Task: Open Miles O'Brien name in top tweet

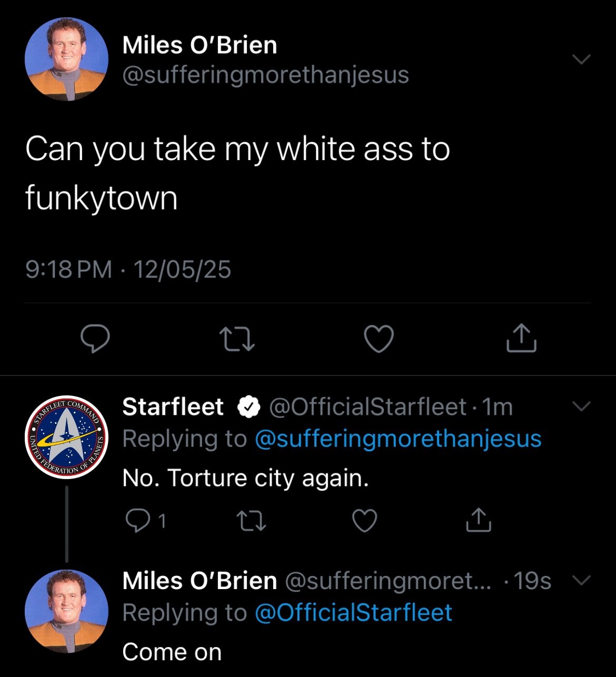Action: 200,45
